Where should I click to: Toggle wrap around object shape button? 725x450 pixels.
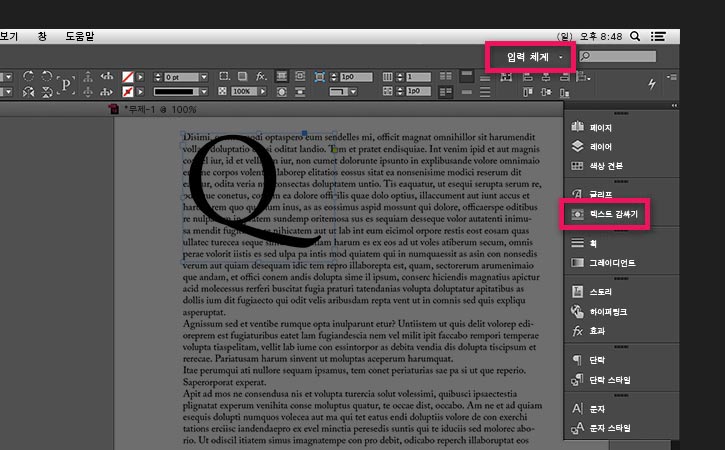pyautogui.click(x=282, y=92)
